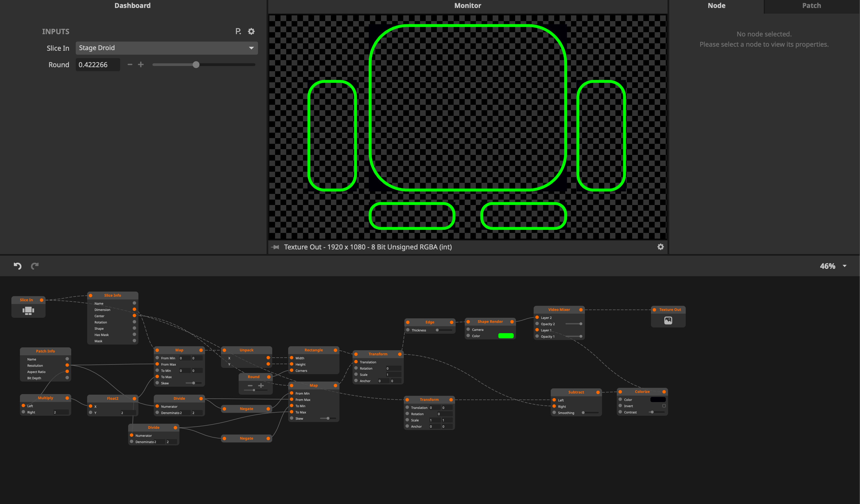Select the Video Mixer node header

(x=559, y=310)
